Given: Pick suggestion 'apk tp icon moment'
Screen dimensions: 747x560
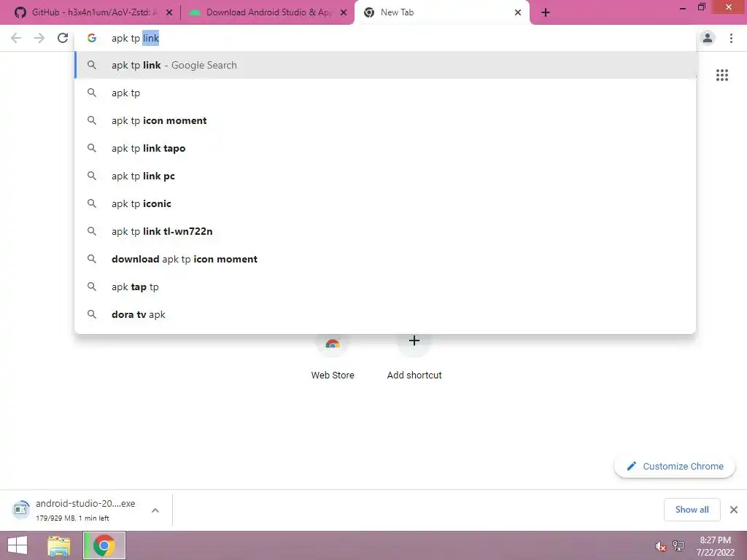Looking at the screenshot, I should pyautogui.click(x=385, y=120).
